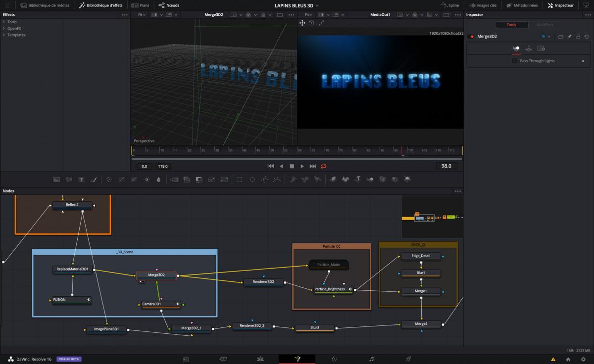This screenshot has height=364, width=594.
Task: Add an Ellipse mask from toolbar
Action: [x=252, y=179]
